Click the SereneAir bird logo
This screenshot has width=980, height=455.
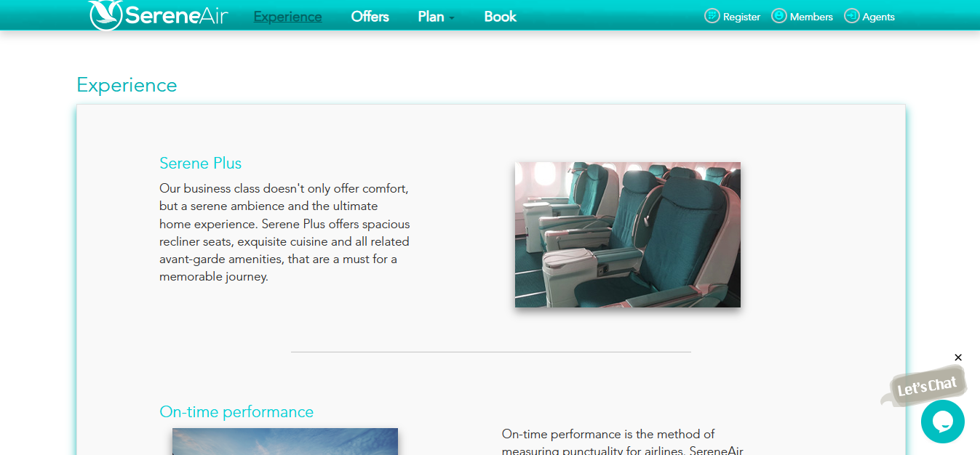click(105, 15)
